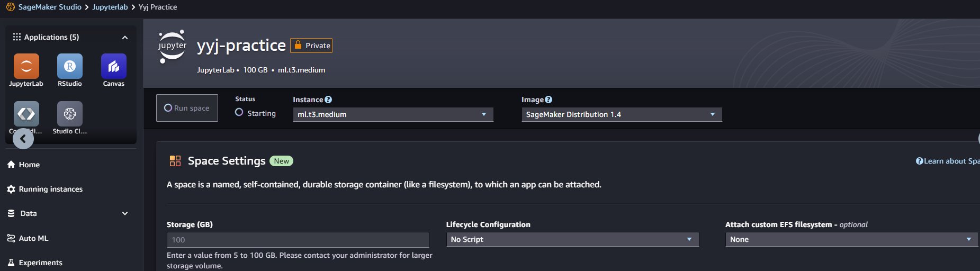
Task: Click the Instance help question icon
Action: pos(328,100)
